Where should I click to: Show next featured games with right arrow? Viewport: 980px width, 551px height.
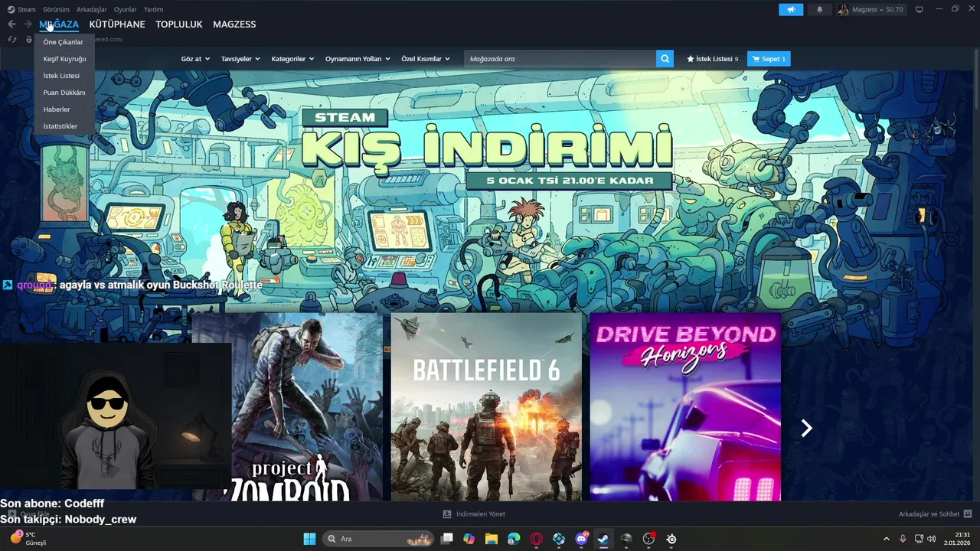[806, 429]
